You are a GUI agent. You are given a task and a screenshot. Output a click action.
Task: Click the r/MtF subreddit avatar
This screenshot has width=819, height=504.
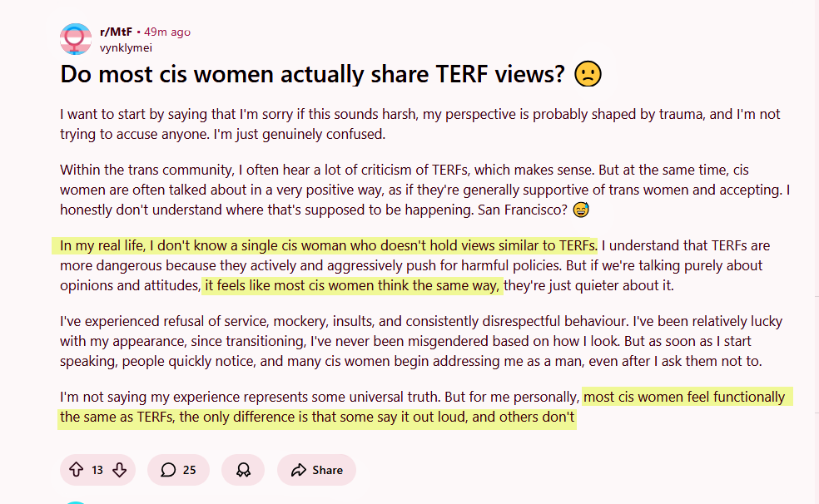pos(76,39)
